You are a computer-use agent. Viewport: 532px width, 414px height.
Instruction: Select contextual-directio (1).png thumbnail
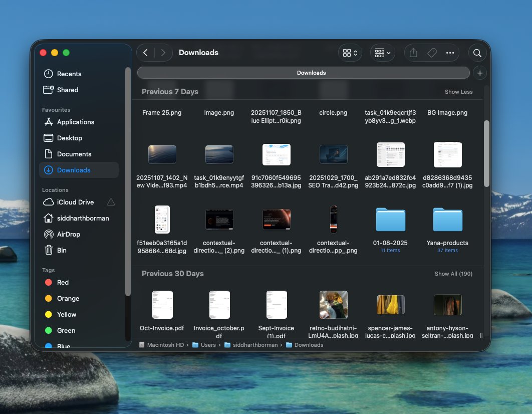pyautogui.click(x=277, y=219)
